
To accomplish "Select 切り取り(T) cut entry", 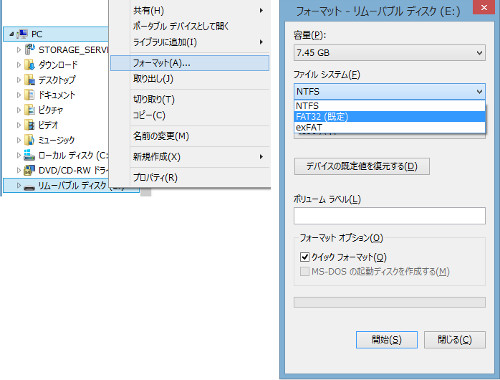I will [x=190, y=99].
